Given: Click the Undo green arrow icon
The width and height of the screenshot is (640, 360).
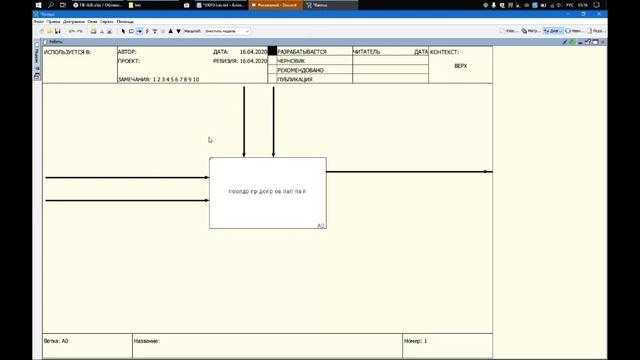Looking at the screenshot, I should click(71, 31).
